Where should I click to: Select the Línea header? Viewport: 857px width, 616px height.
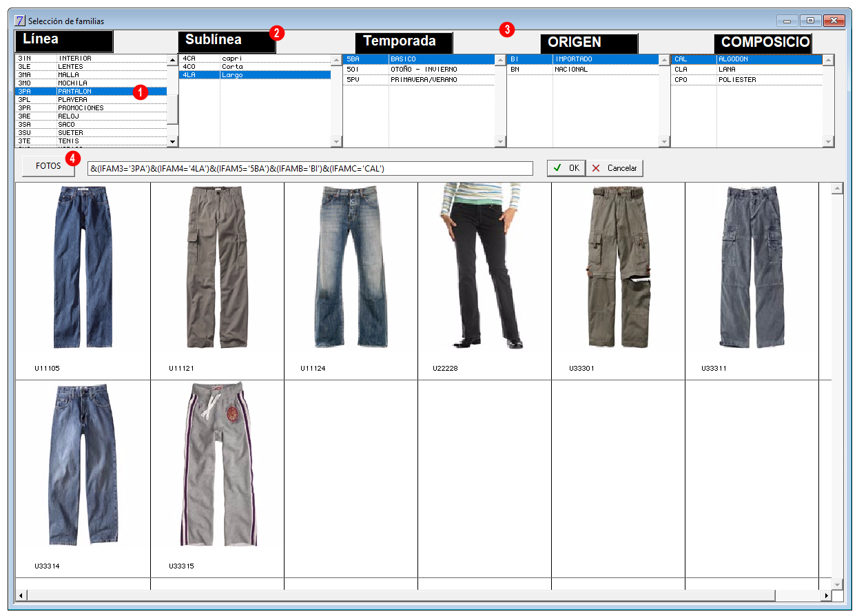click(63, 41)
